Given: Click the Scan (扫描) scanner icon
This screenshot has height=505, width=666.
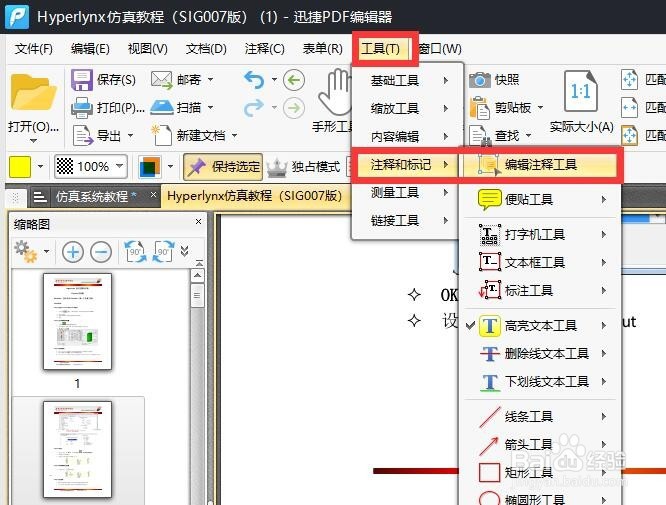Looking at the screenshot, I should [162, 107].
